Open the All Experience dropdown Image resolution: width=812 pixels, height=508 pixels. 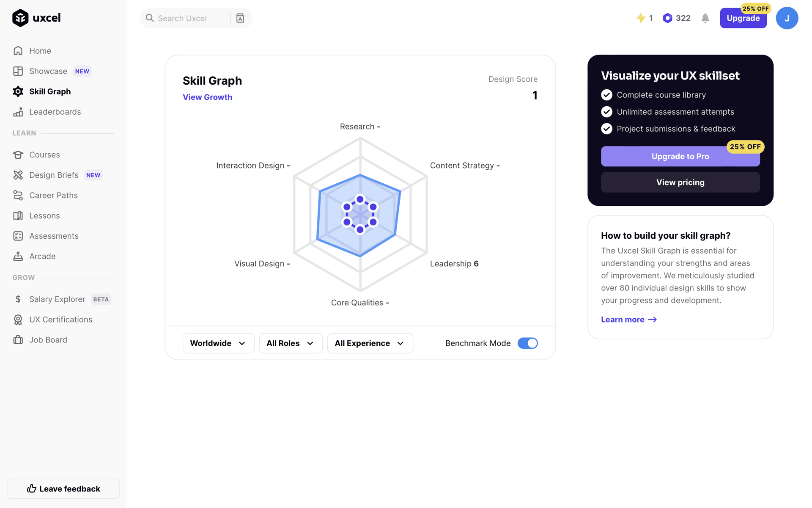(370, 343)
